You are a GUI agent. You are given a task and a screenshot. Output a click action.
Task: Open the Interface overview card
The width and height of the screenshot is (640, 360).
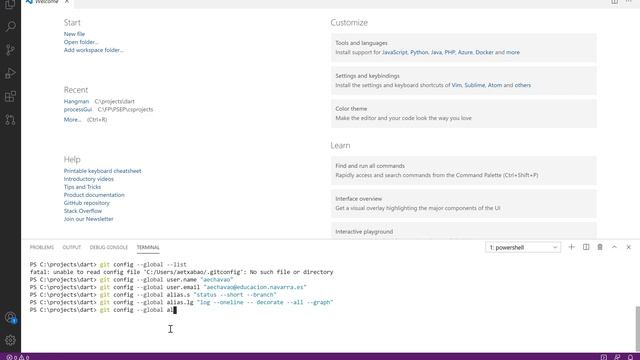point(464,203)
